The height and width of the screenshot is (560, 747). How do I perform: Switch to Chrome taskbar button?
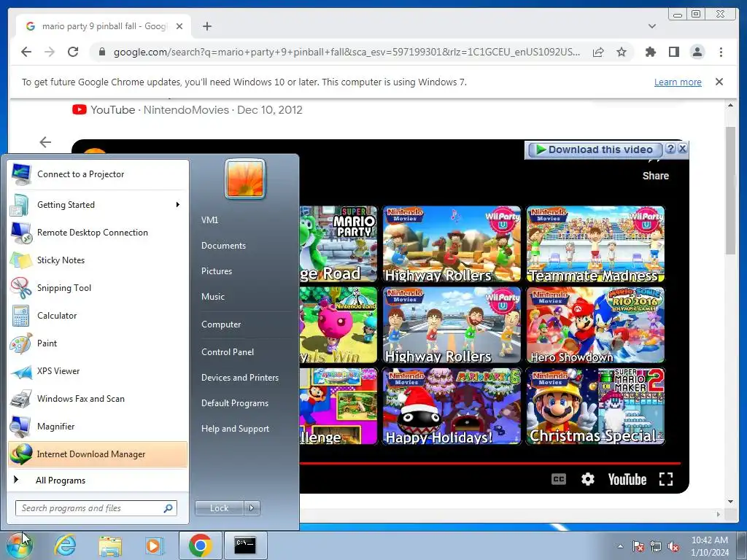point(200,545)
